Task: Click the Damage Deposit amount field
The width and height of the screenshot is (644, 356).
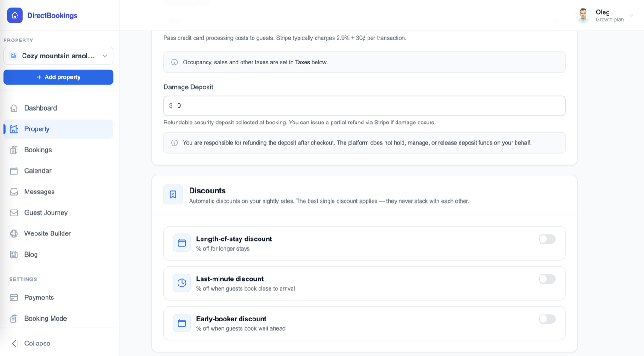Action: (x=364, y=105)
